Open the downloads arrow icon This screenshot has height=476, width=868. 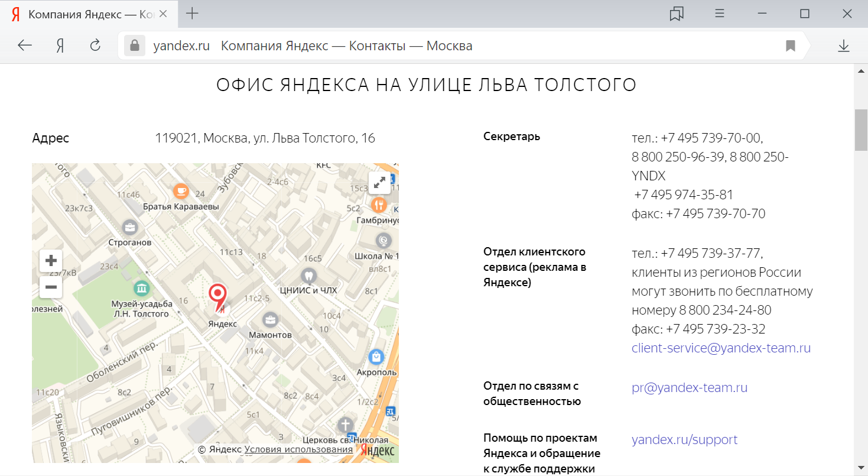tap(844, 46)
